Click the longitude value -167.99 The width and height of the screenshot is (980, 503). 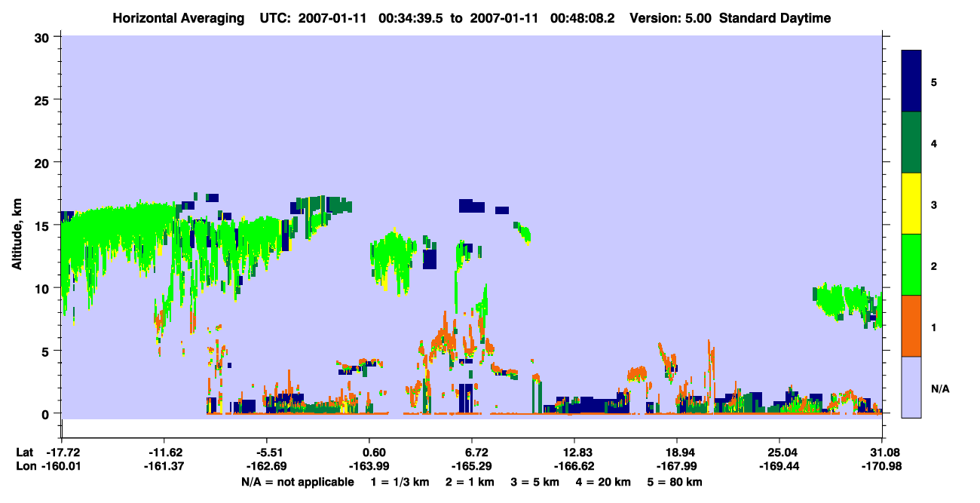(x=677, y=467)
